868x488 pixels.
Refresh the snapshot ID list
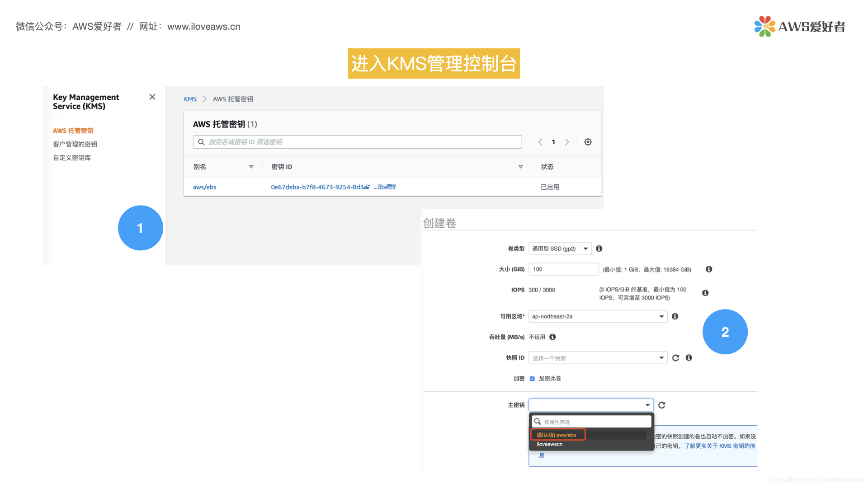[x=675, y=358]
